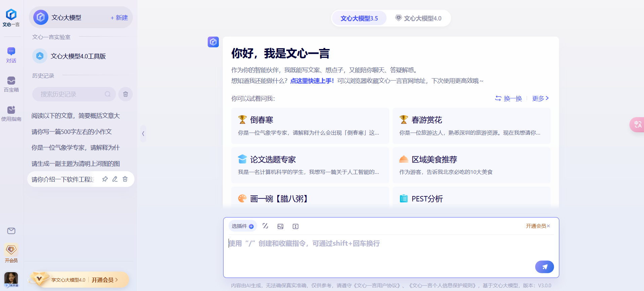Viewport: 644px width, 291px height.
Task: Open history item 你是一位气象学专家，请解释为什
Action: coord(76,148)
